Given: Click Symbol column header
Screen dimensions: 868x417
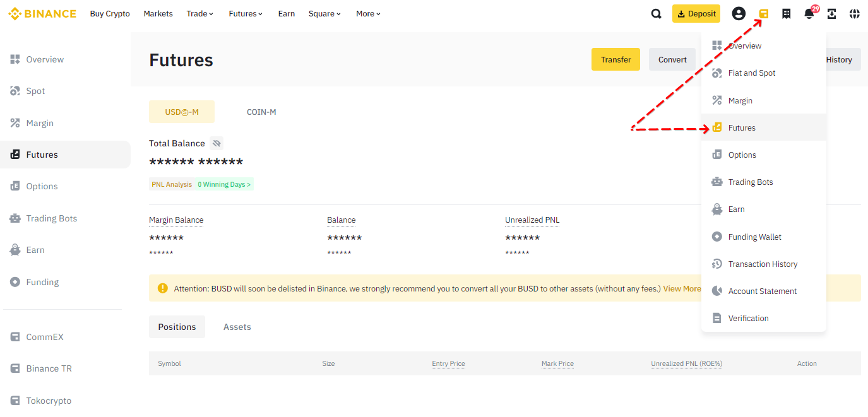Looking at the screenshot, I should tap(169, 363).
